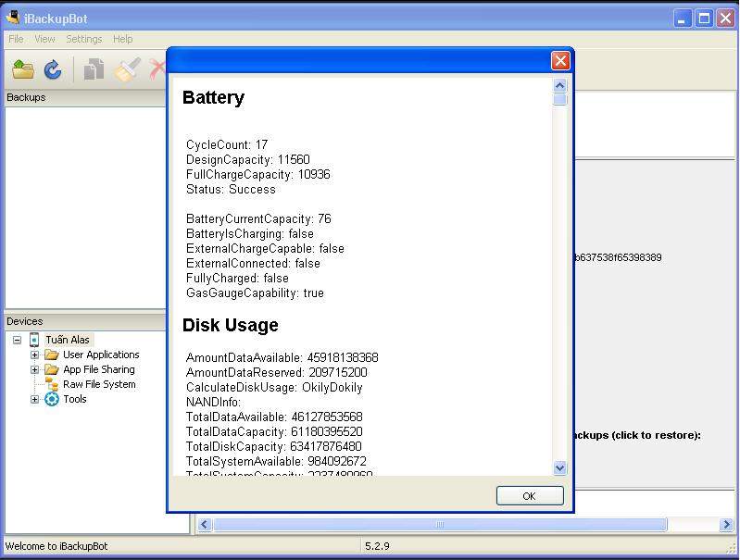Click the copy/duplicate backup toolbar icon
Image resolution: width=740 pixels, height=560 pixels.
94,69
